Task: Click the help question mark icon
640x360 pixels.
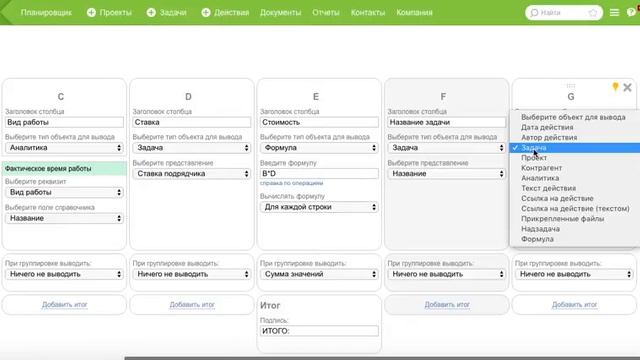Action: click(x=631, y=12)
